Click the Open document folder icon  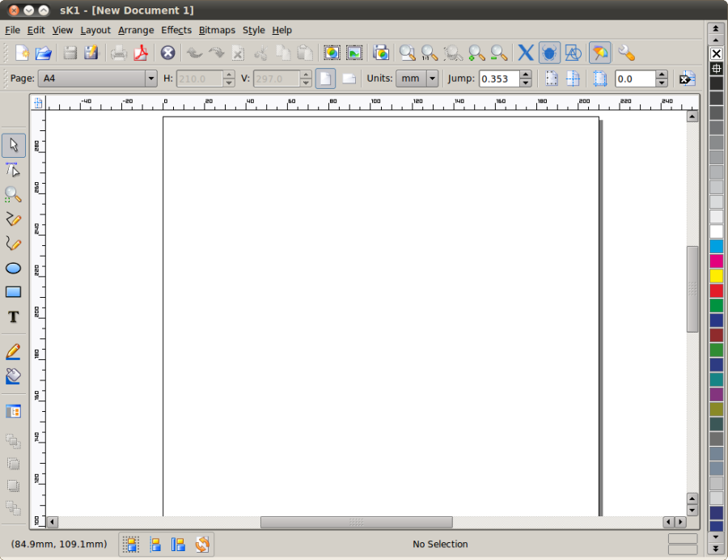43,53
